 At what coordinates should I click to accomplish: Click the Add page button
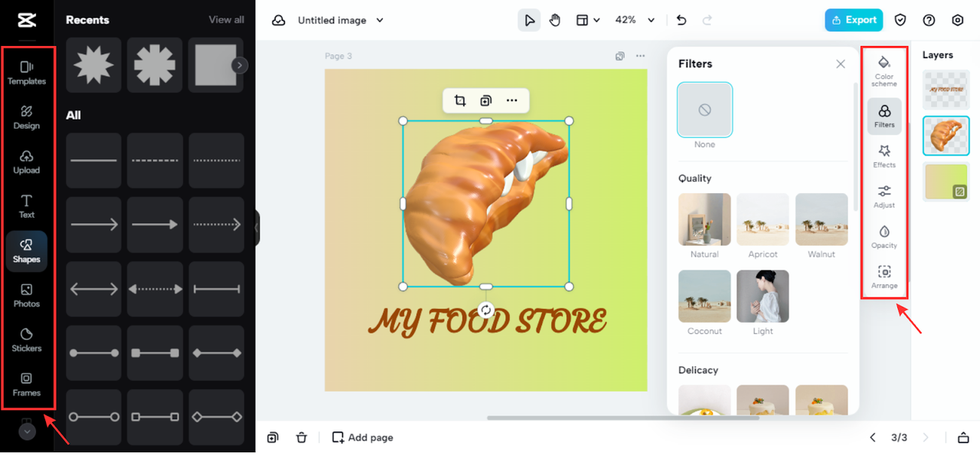point(363,438)
